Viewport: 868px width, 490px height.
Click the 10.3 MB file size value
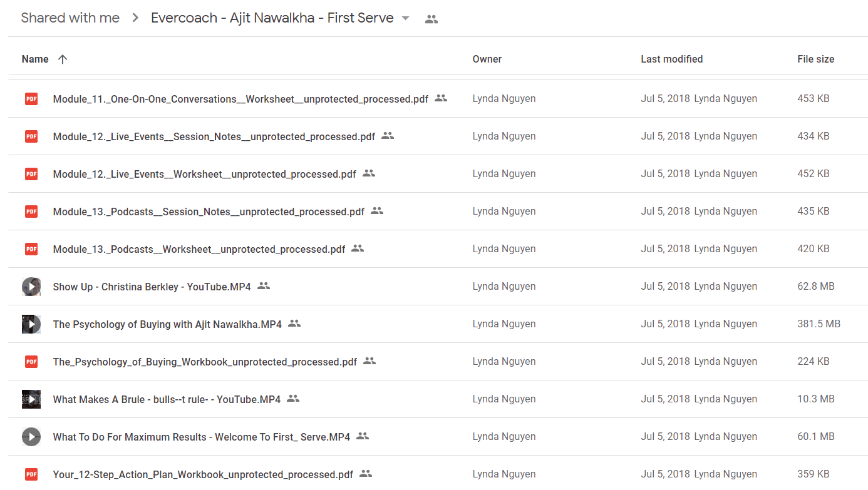pos(816,399)
